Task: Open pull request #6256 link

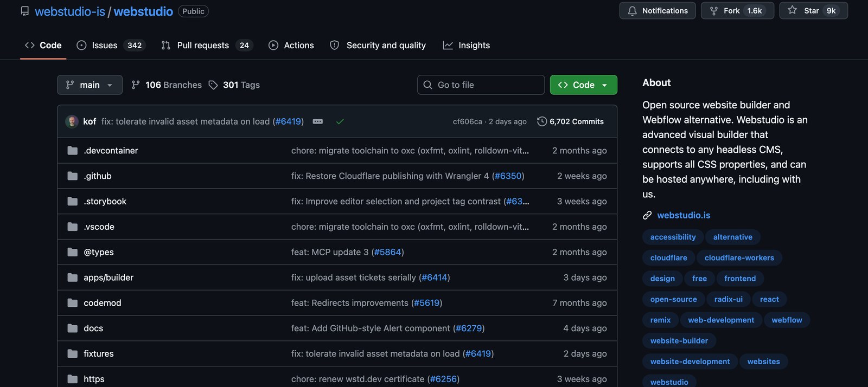Action: [443, 379]
